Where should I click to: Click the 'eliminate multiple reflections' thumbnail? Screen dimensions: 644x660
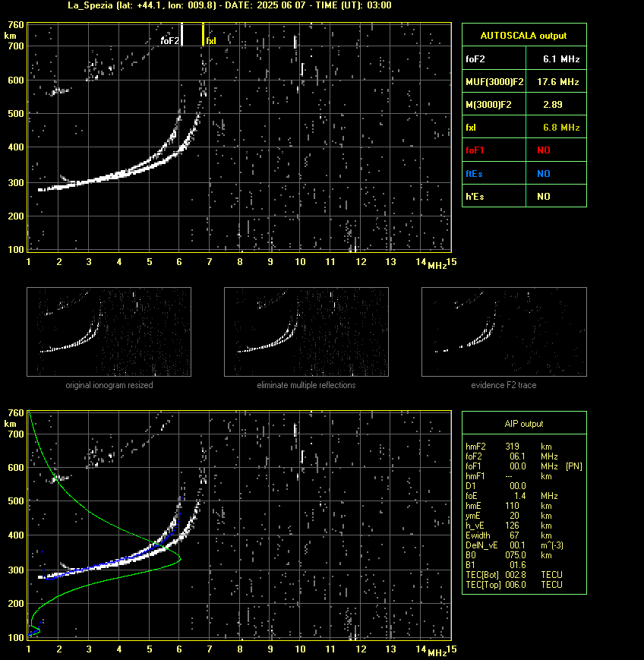tap(306, 332)
